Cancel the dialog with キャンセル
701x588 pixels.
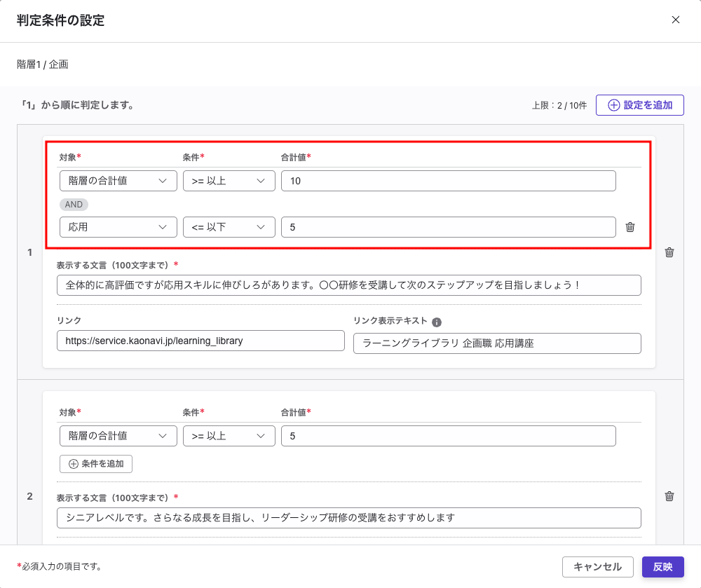click(x=598, y=566)
